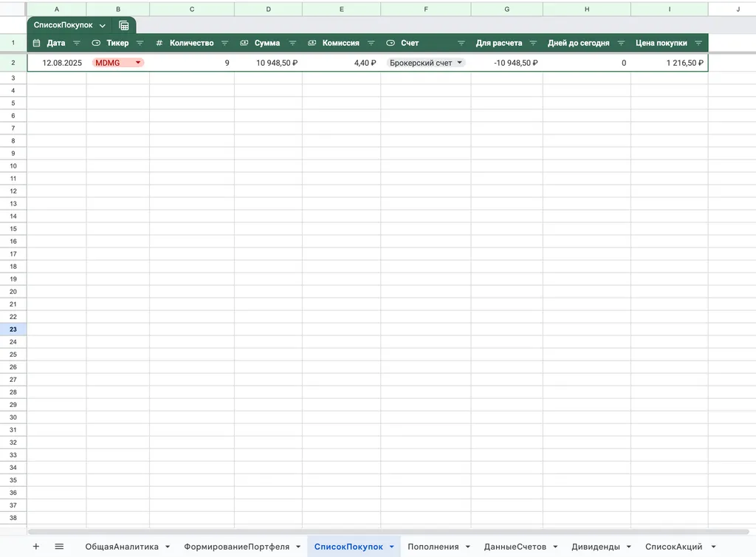The image size is (756, 557).
Task: Switch to the Дивиденды sheet tab
Action: (x=595, y=547)
